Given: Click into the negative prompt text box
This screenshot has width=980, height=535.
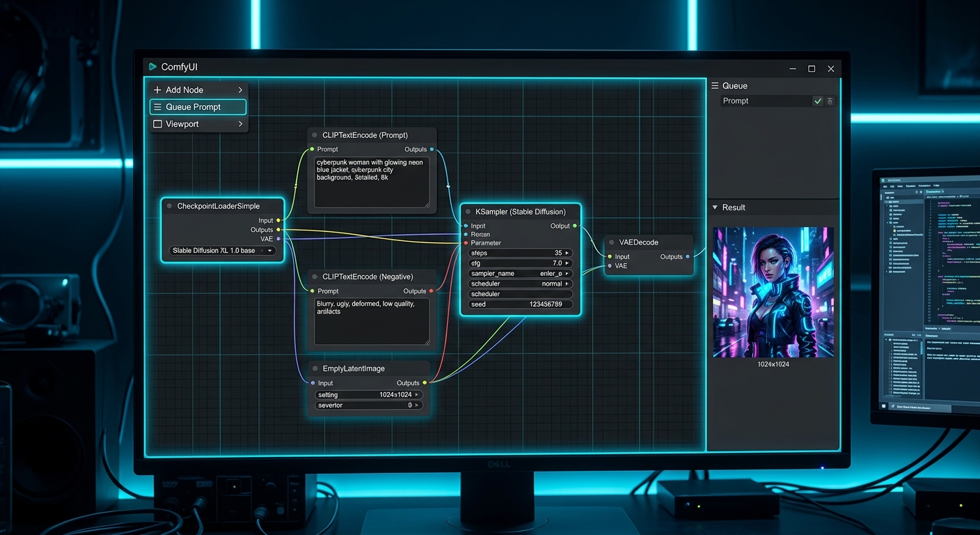Looking at the screenshot, I should click(x=372, y=321).
